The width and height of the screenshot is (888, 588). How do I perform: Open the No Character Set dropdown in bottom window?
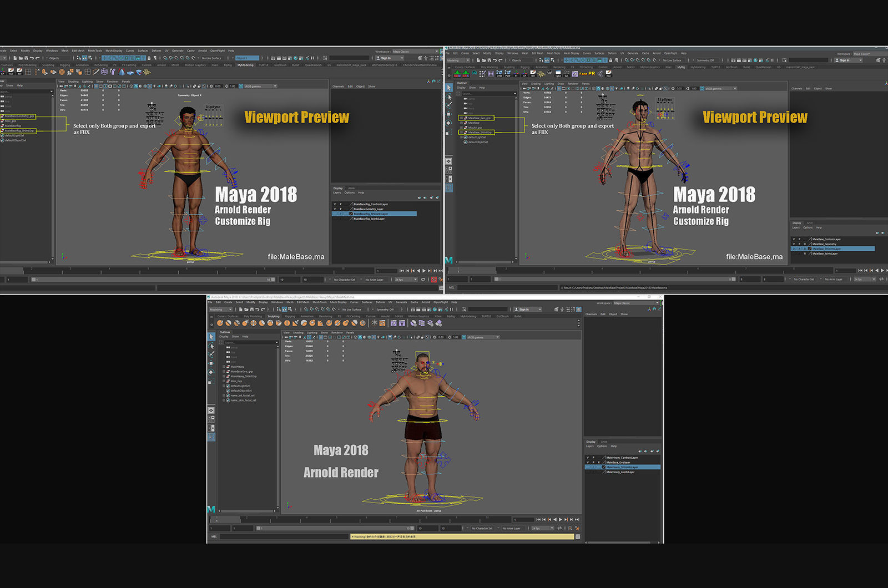click(482, 528)
